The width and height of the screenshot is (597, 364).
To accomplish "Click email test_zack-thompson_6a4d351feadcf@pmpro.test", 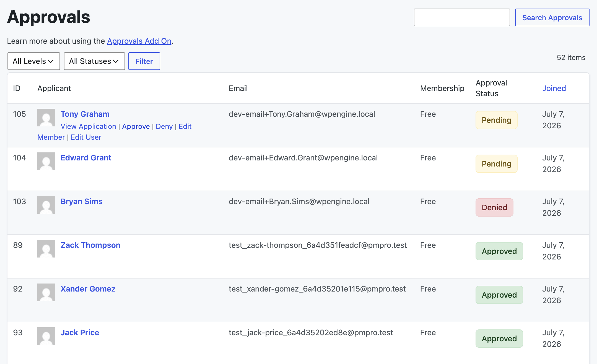I will pos(318,245).
